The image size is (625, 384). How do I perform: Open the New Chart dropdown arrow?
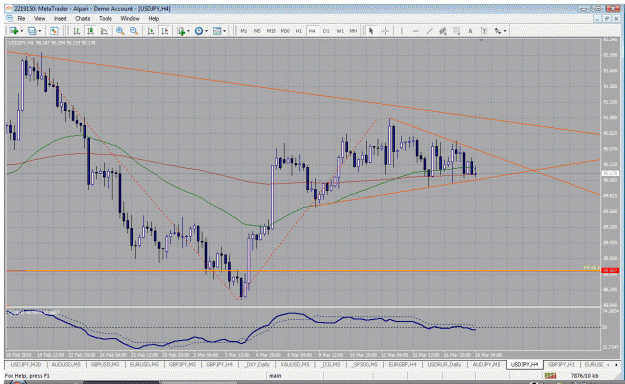(x=21, y=31)
